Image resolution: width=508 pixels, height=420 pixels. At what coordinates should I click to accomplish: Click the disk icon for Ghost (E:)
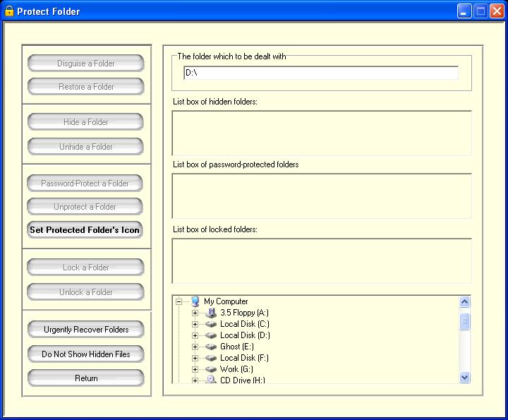(x=211, y=347)
